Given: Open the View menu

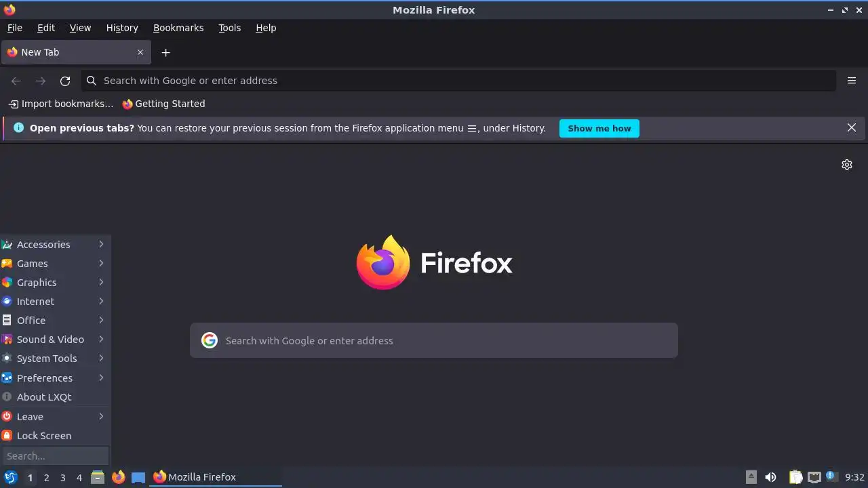Looking at the screenshot, I should click(x=80, y=28).
